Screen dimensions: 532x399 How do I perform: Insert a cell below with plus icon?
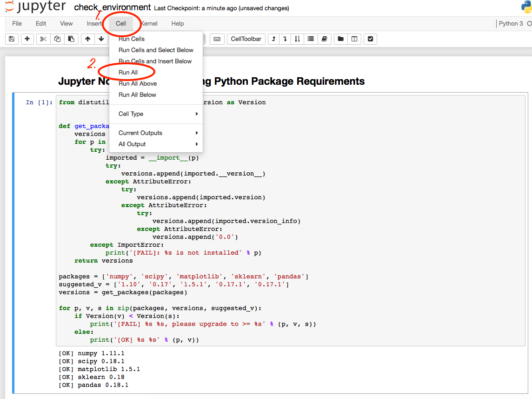coord(27,39)
